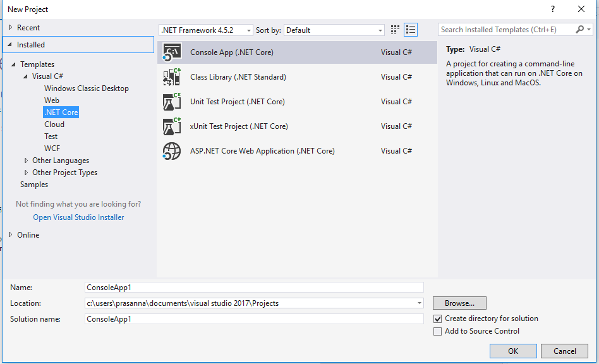Image resolution: width=599 pixels, height=364 pixels.
Task: Click the Class Library (.NET Standard) icon
Action: (x=172, y=77)
